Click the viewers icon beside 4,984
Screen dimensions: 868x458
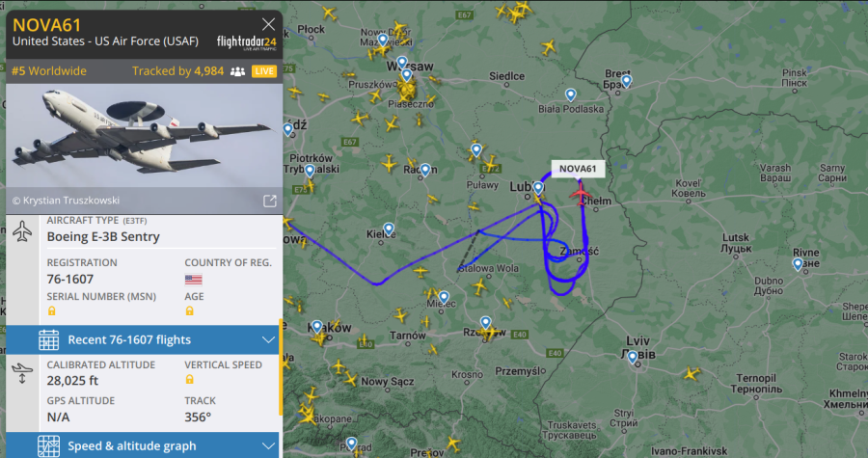pos(237,71)
